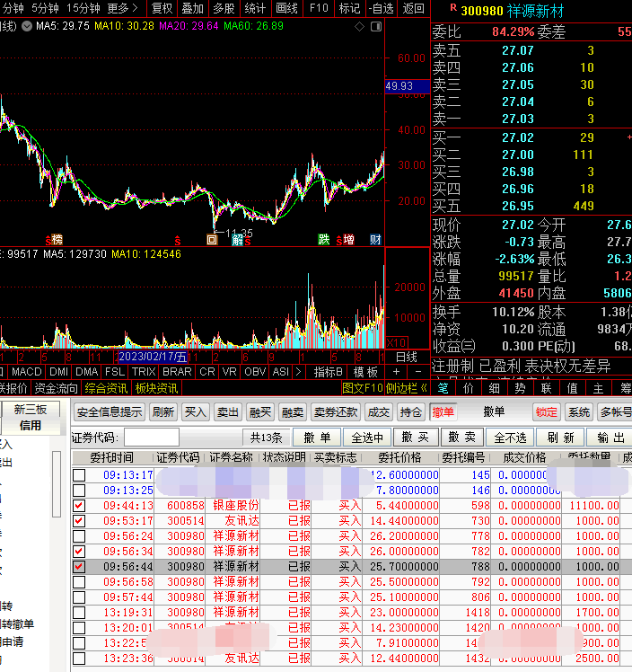This screenshot has width=632, height=672.
Task: Click the 叠加 toolbar item
Action: point(193,8)
